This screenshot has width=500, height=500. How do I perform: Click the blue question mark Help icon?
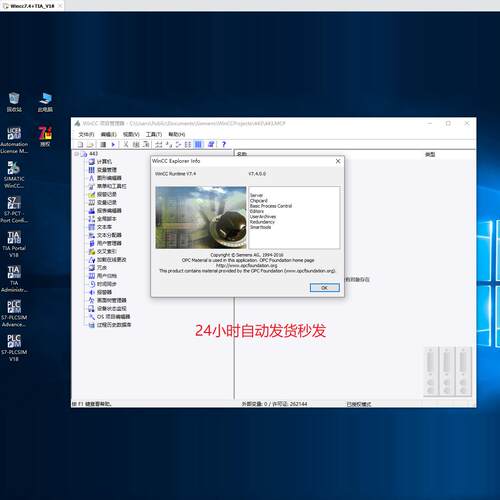[x=224, y=144]
